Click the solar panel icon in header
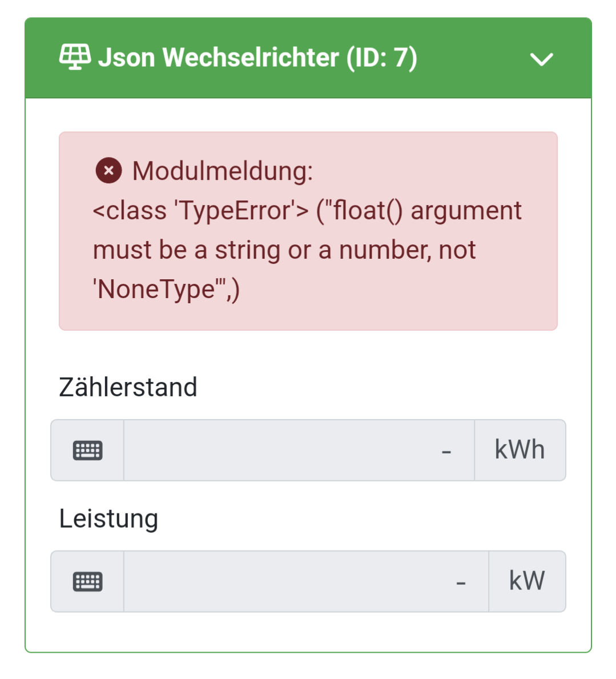 [75, 57]
